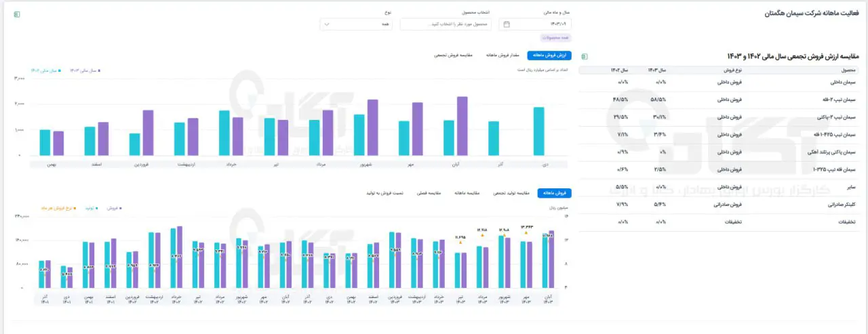Click the purple شهریور bar in the upper chart
Screen dimensions: 868x334
pos(373,127)
